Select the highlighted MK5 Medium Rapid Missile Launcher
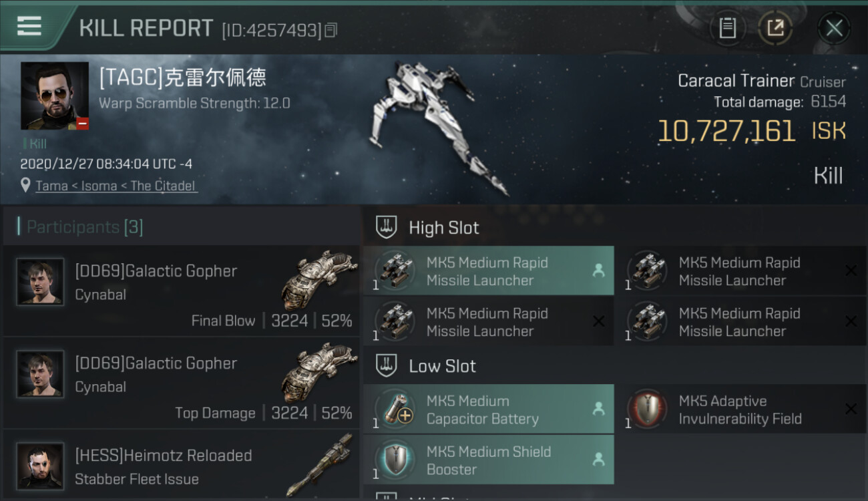Image resolution: width=868 pixels, height=501 pixels. 488,271
